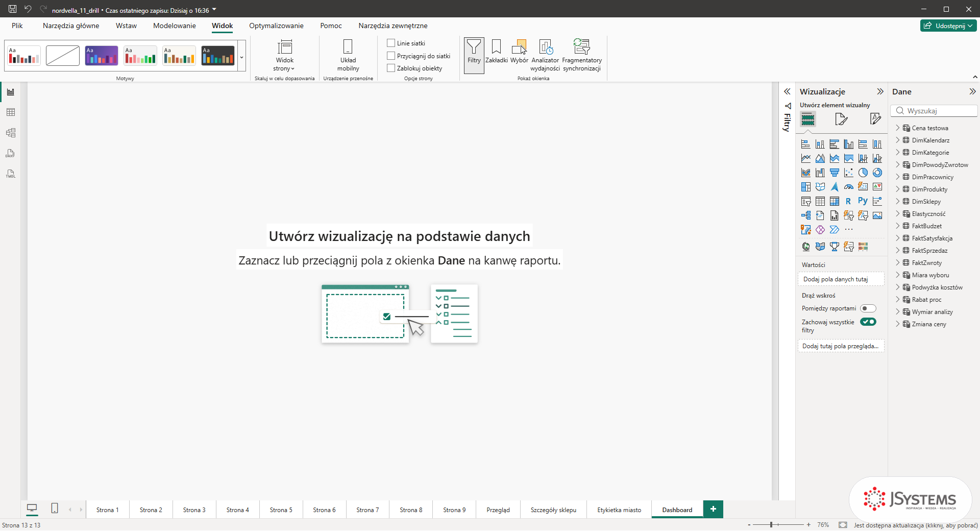
Task: Select the funnel chart visual
Action: point(834,173)
